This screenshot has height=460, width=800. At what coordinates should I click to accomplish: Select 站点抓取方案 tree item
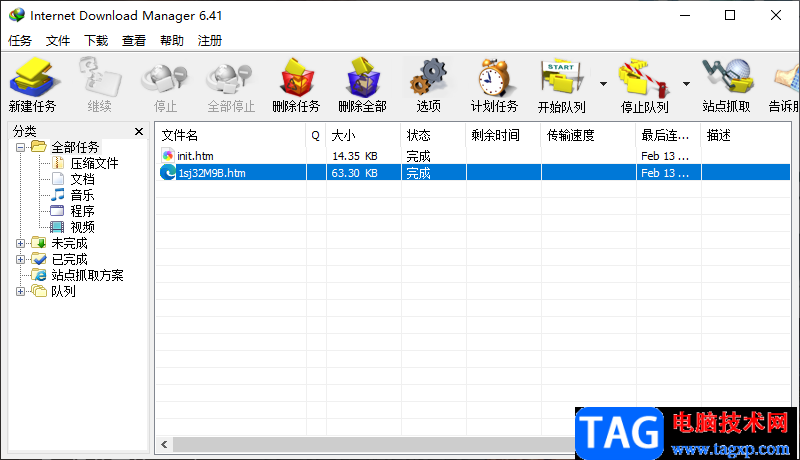pyautogui.click(x=87, y=275)
